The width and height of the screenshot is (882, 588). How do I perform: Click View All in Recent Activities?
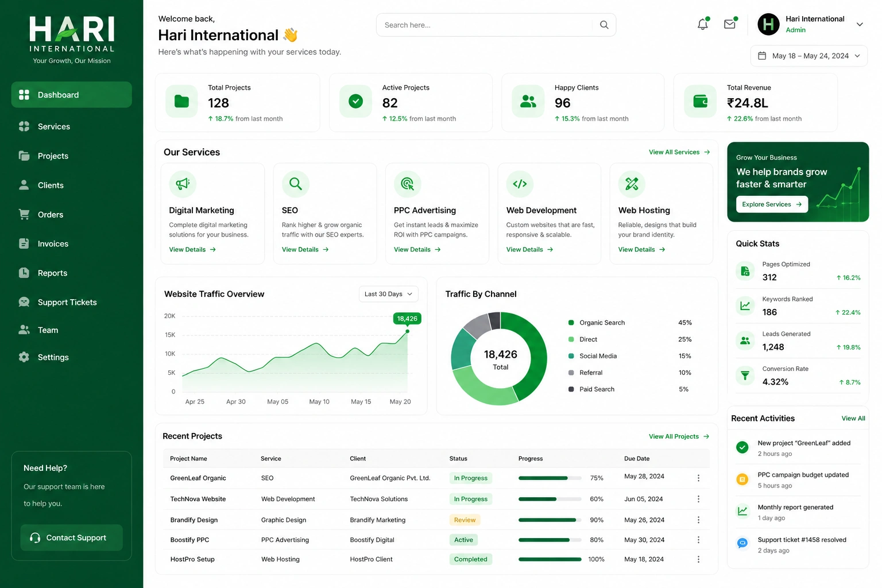(x=853, y=419)
